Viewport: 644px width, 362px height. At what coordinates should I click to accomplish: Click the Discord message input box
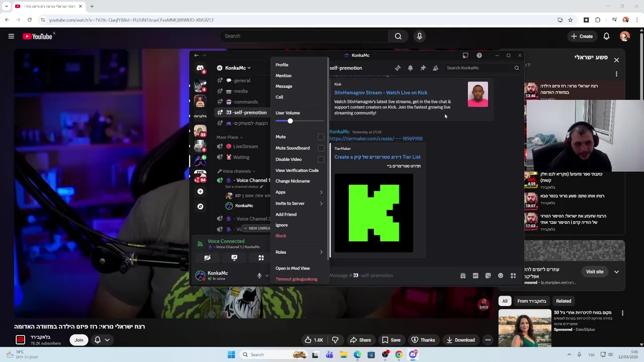pyautogui.click(x=392, y=276)
